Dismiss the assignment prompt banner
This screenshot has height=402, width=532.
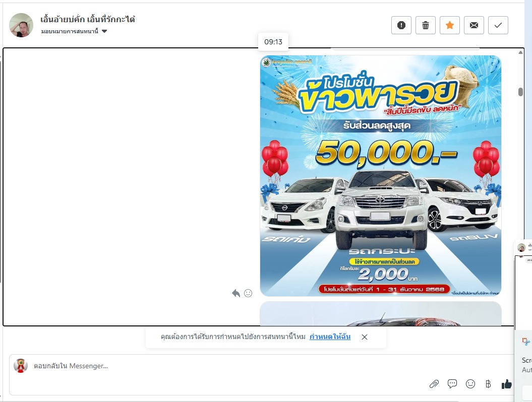coord(365,337)
